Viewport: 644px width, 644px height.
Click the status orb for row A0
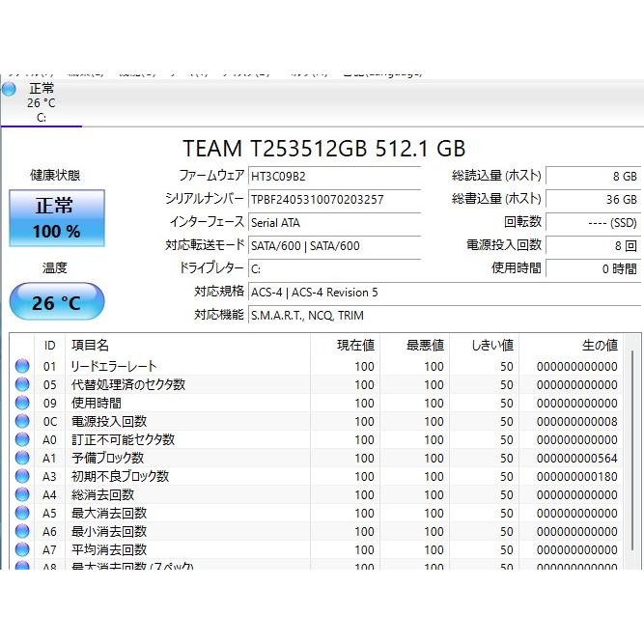pyautogui.click(x=22, y=439)
